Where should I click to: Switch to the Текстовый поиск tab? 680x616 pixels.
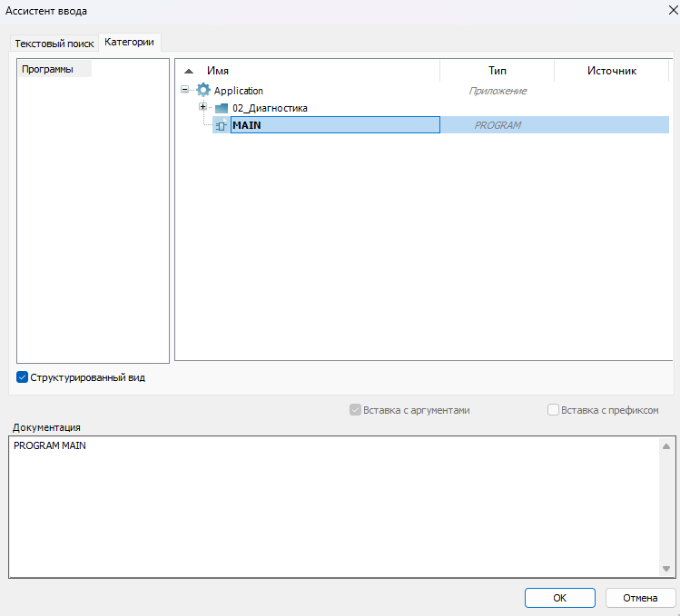pyautogui.click(x=54, y=44)
